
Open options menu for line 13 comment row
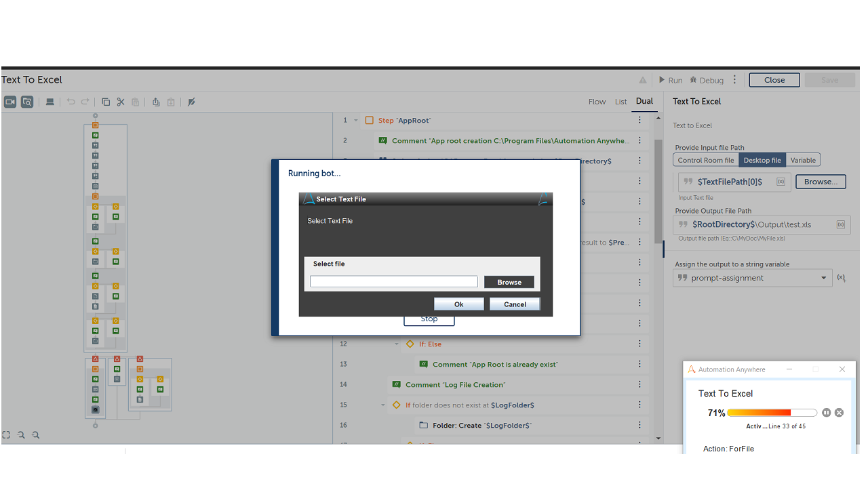coord(639,364)
